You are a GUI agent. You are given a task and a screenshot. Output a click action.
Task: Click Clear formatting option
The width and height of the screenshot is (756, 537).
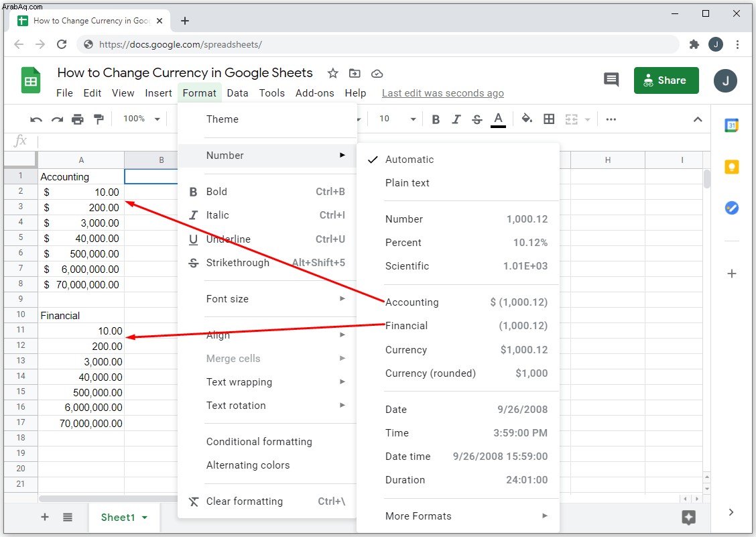(x=267, y=501)
